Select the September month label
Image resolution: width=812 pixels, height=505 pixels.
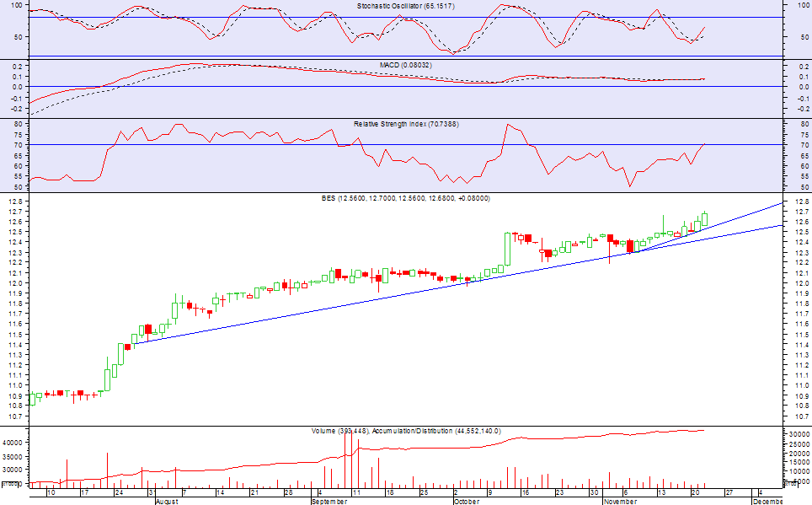coord(329,502)
